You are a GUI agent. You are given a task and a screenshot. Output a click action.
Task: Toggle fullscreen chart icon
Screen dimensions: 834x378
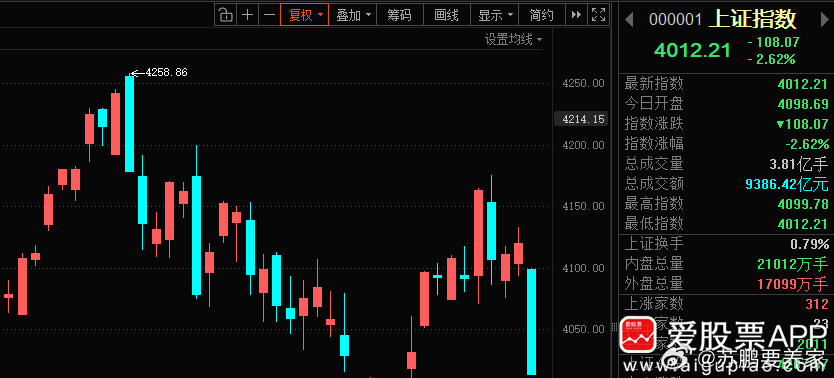click(x=598, y=15)
